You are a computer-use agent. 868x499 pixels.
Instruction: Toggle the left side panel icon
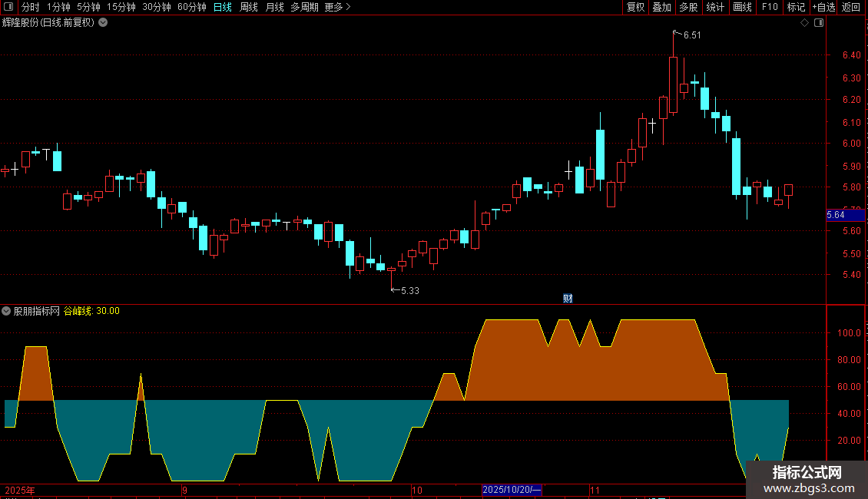coord(8,7)
